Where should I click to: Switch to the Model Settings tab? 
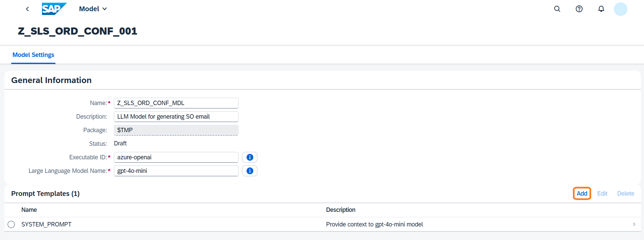tap(33, 55)
